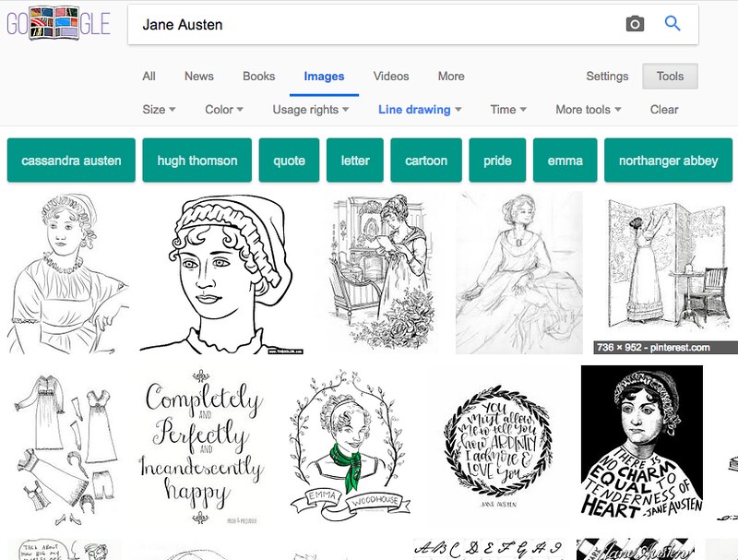Click the camera search-by-image icon
Screen dimensions: 738x560
(635, 24)
